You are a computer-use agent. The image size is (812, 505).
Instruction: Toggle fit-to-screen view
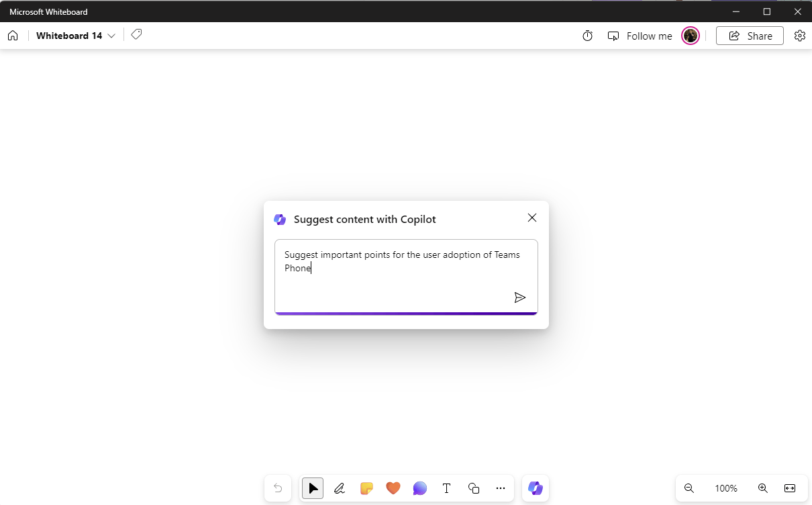(790, 488)
